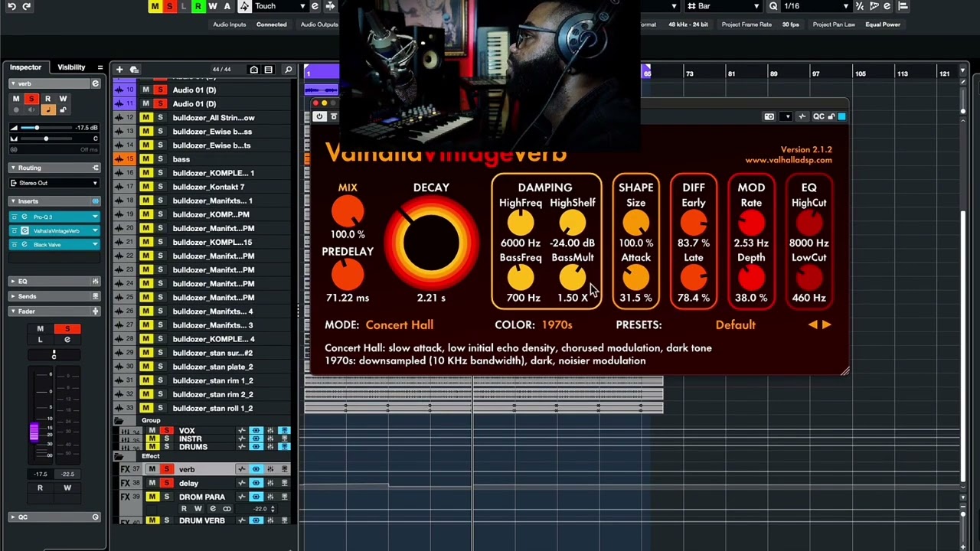Click the blue square plugin header icon

(x=841, y=116)
